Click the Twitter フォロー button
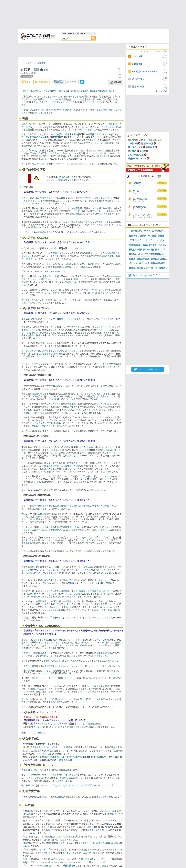The height and width of the screenshot is (868, 186). point(147,369)
